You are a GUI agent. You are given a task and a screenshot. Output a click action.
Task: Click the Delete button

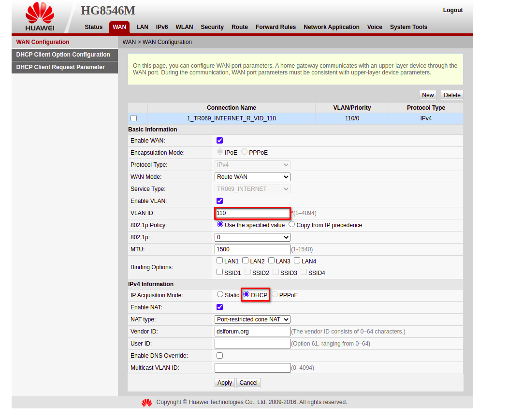452,95
